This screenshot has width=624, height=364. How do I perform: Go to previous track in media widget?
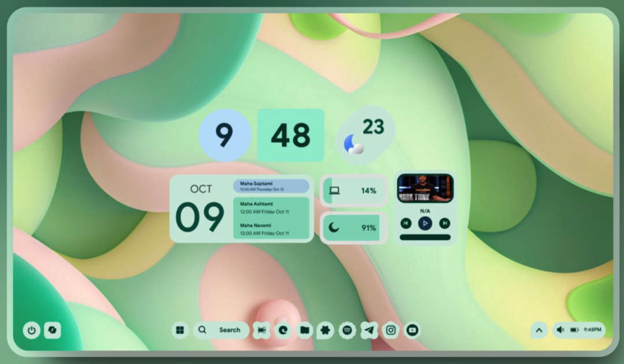[406, 223]
